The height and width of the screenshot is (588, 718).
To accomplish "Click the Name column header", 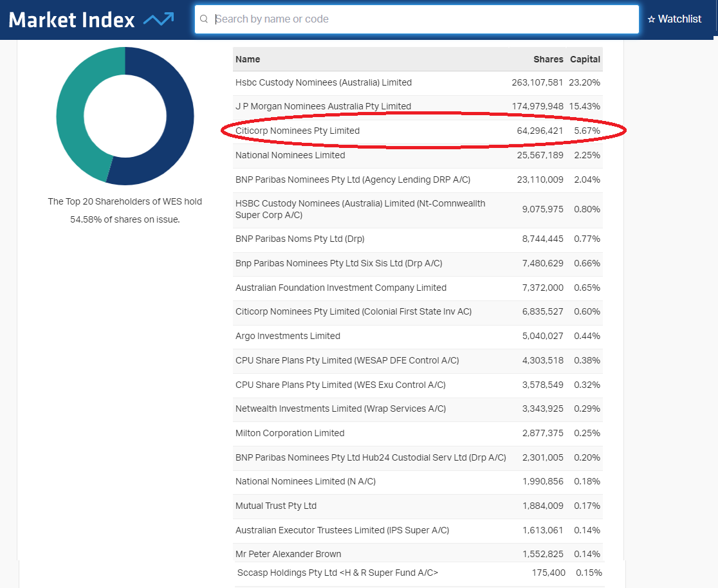I will 248,59.
